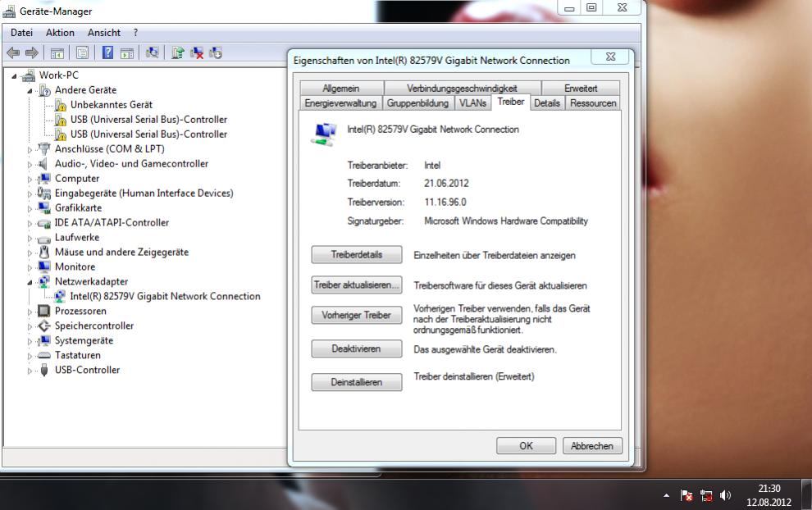Toggle the action pane toolbar icon

click(x=127, y=52)
